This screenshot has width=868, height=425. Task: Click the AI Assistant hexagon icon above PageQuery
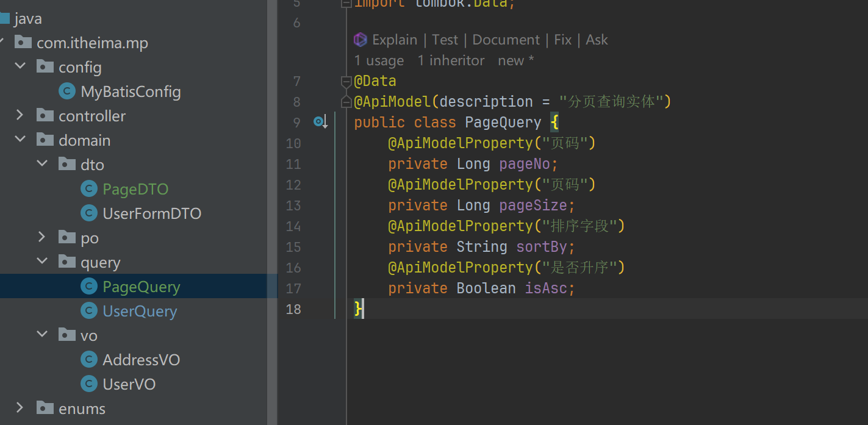pyautogui.click(x=360, y=39)
